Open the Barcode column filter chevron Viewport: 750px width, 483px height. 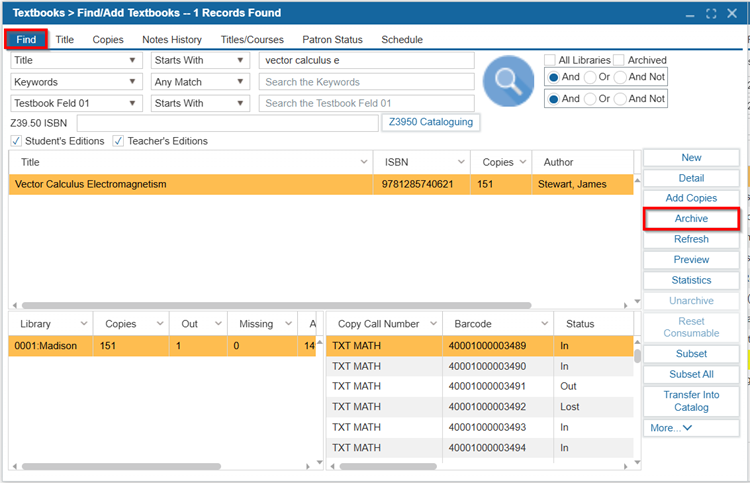point(544,324)
